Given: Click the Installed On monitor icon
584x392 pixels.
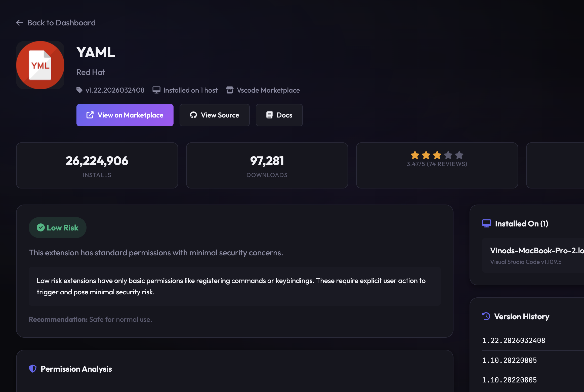Looking at the screenshot, I should tap(487, 224).
